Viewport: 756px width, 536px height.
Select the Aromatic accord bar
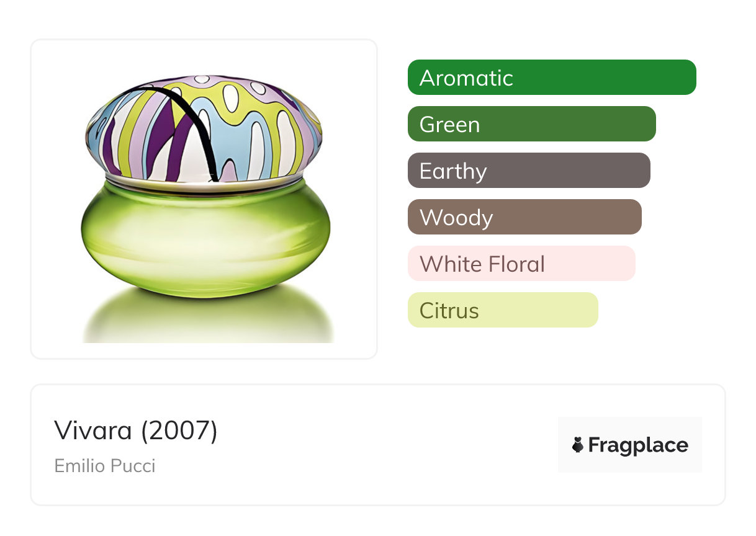[552, 78]
